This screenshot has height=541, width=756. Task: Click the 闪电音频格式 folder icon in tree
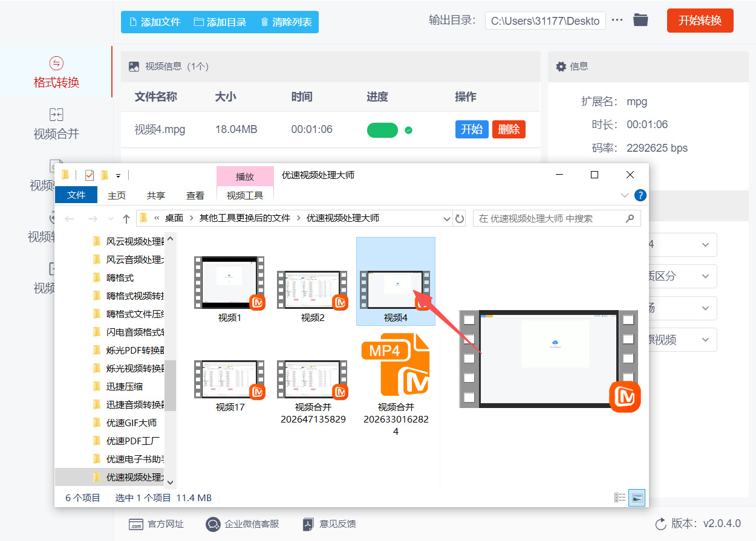[x=97, y=332]
